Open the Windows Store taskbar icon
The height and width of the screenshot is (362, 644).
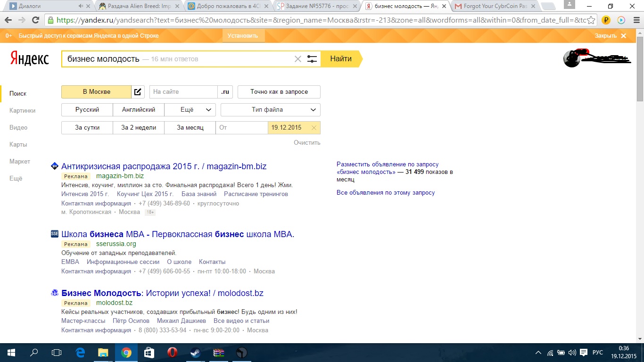click(x=149, y=353)
